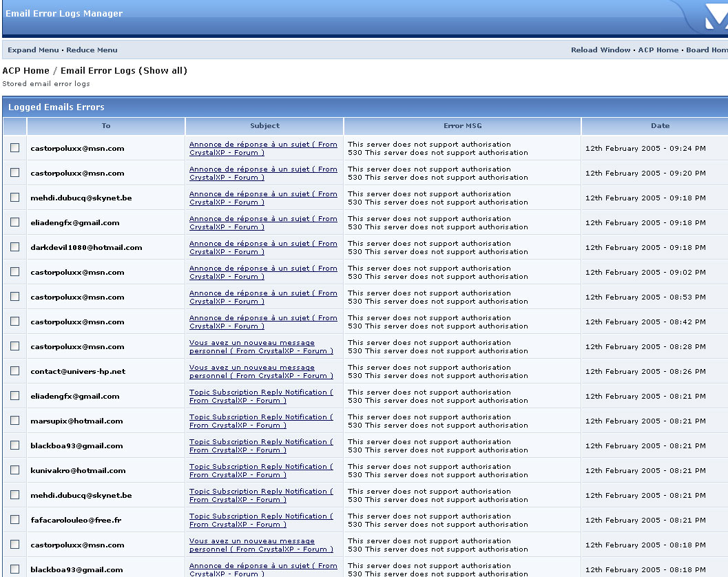Screen dimensions: 728x577
Task: Check the box for blackboa93 08:21 PM row
Action: pos(15,445)
